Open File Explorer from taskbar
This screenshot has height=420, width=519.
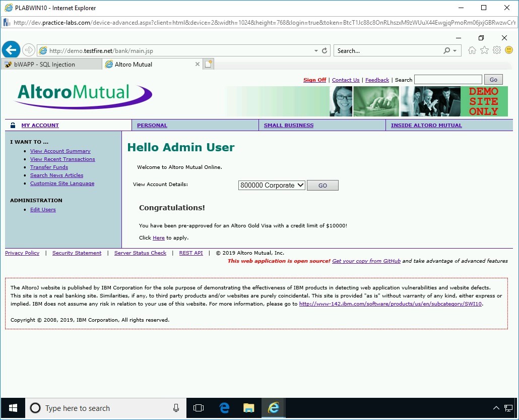click(248, 408)
